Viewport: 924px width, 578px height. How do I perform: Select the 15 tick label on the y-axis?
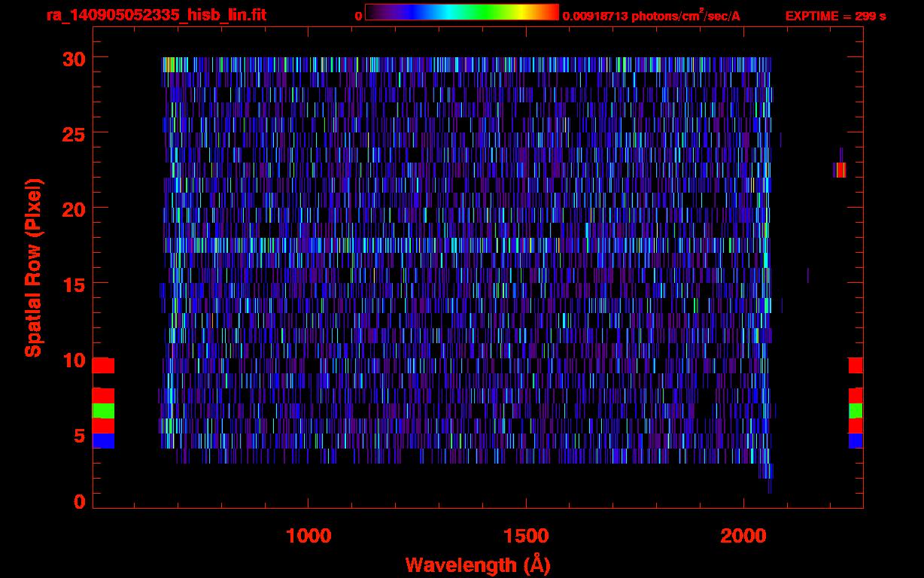point(73,284)
